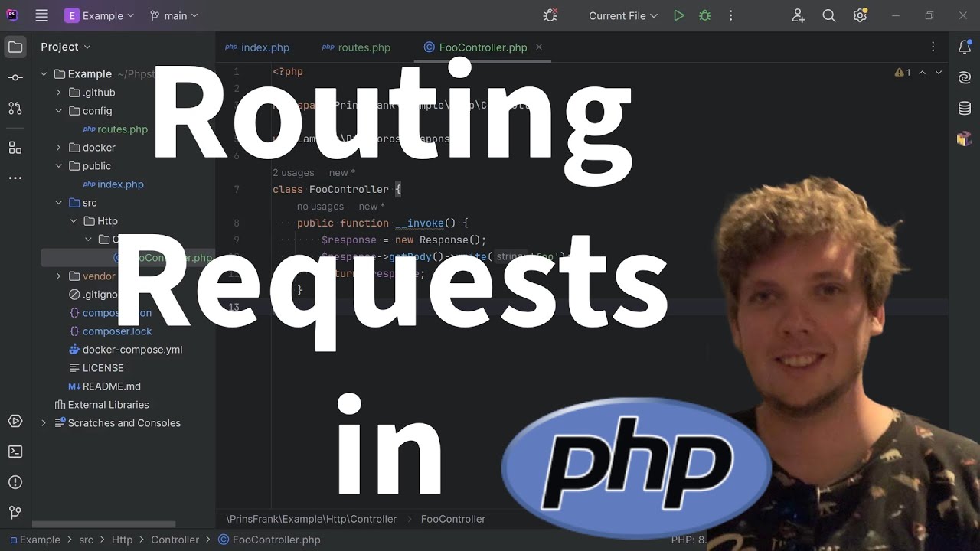Open the Terminal tool window
The image size is (980, 551).
[15, 452]
